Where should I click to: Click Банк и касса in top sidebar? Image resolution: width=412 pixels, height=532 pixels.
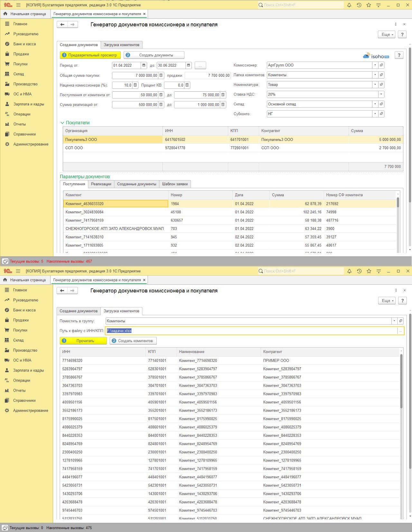point(24,44)
